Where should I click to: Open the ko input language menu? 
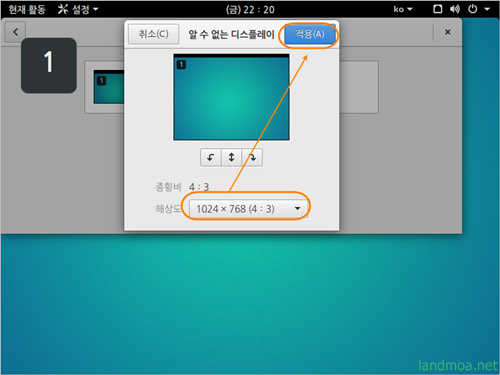tap(403, 9)
